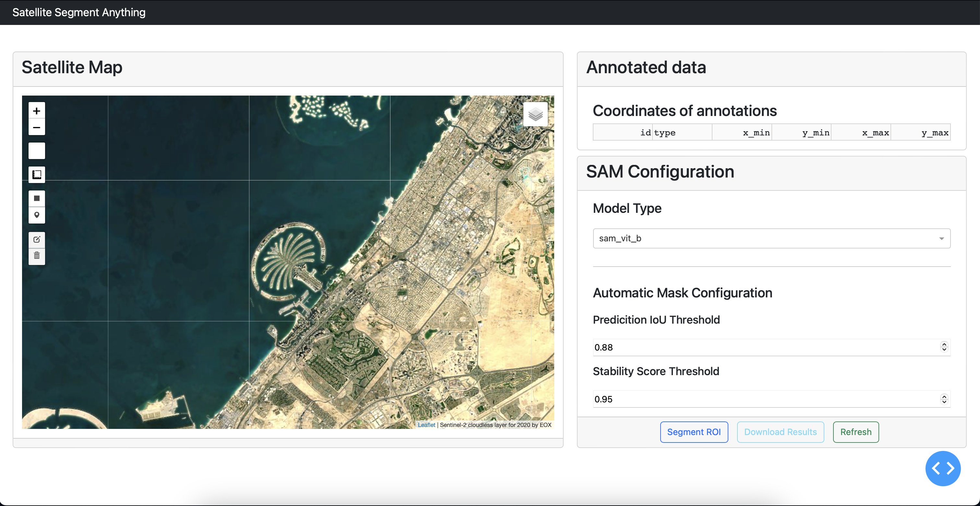Open the map layers control

535,114
